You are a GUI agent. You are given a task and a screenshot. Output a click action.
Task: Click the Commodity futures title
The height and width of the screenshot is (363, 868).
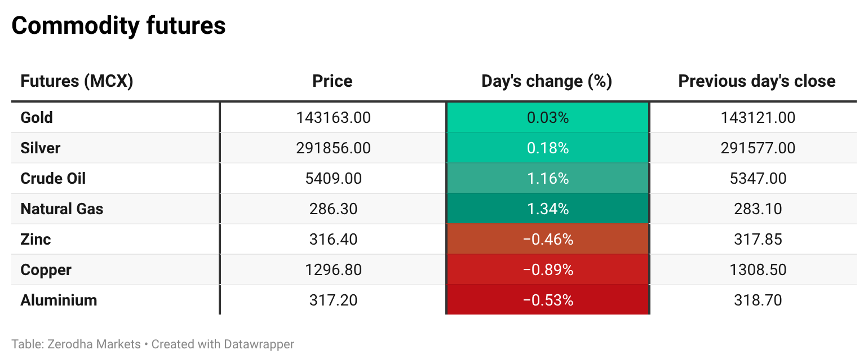(x=118, y=26)
